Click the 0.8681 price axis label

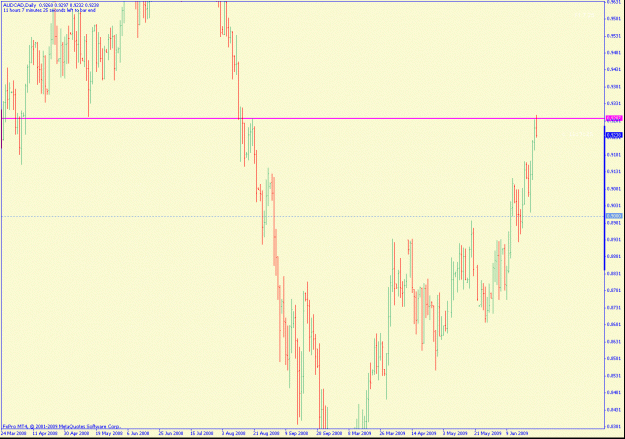point(614,325)
